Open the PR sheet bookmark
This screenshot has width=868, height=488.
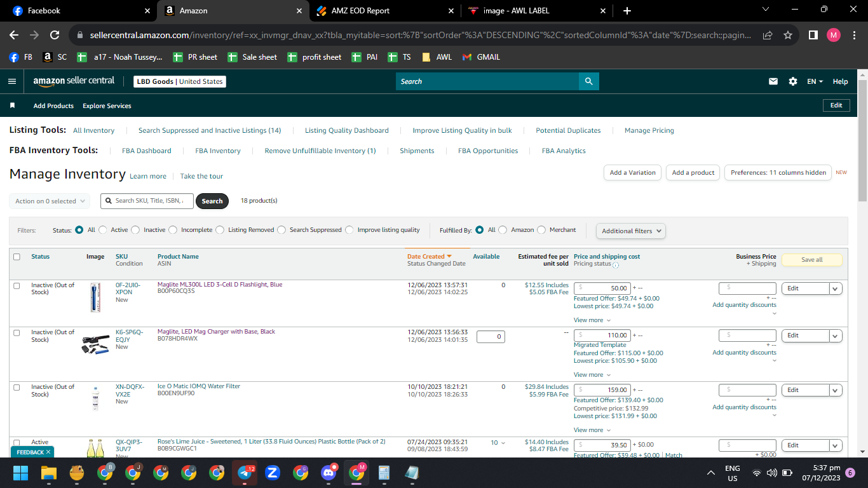[196, 57]
